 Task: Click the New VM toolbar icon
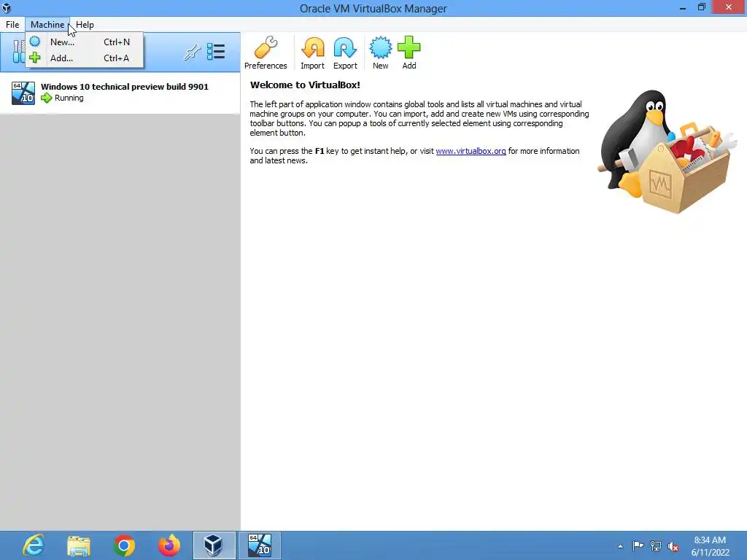pos(380,52)
